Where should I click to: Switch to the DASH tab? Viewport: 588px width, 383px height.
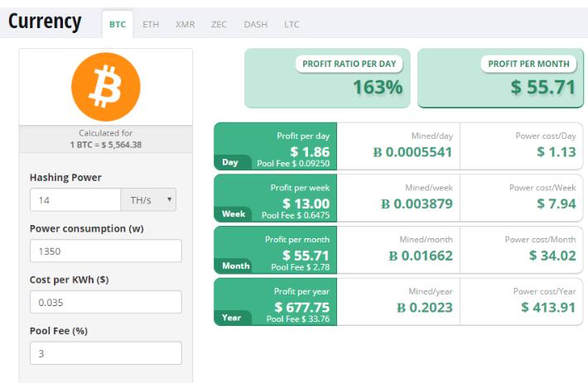(x=256, y=24)
